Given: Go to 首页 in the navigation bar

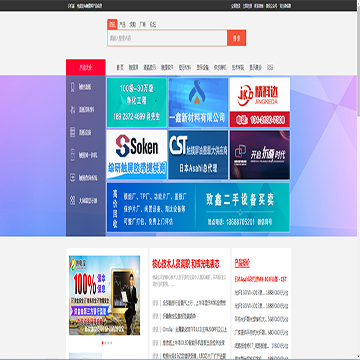Looking at the screenshot, I should [x=120, y=68].
